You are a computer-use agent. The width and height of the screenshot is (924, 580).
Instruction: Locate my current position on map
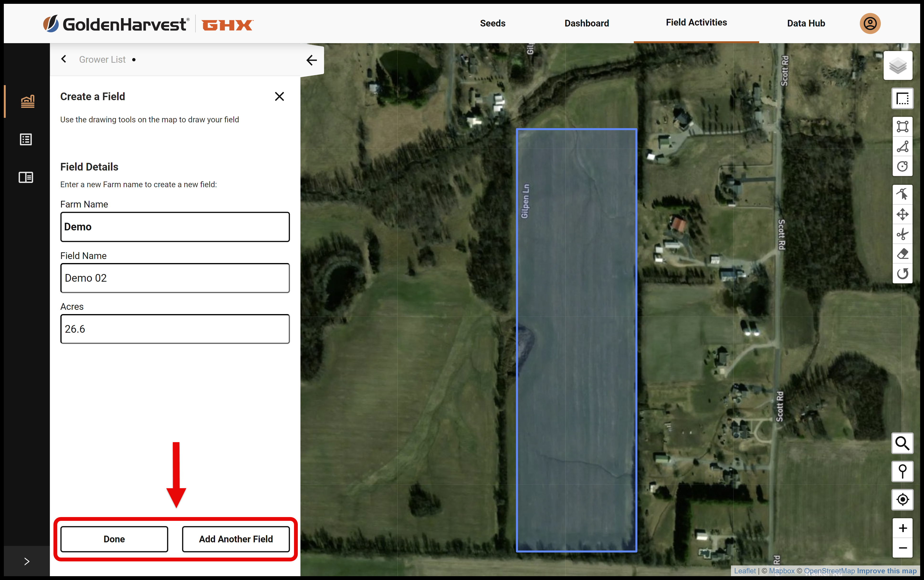(x=902, y=499)
